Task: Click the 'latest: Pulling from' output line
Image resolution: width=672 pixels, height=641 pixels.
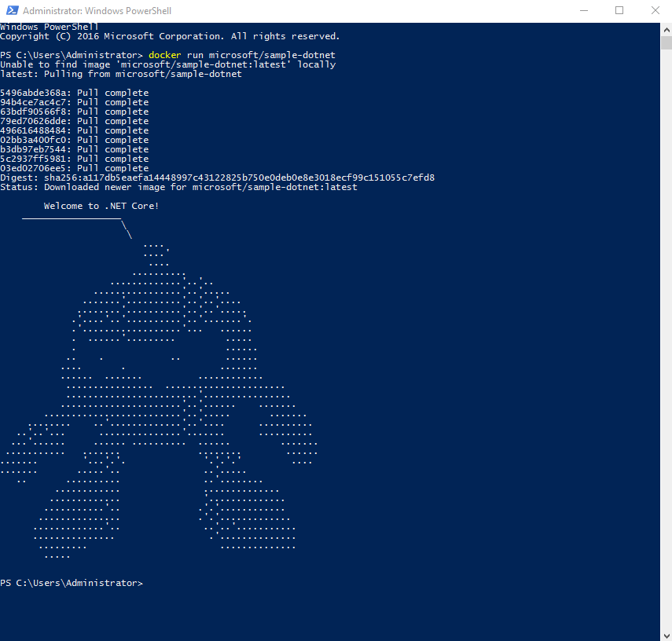Action: [121, 74]
